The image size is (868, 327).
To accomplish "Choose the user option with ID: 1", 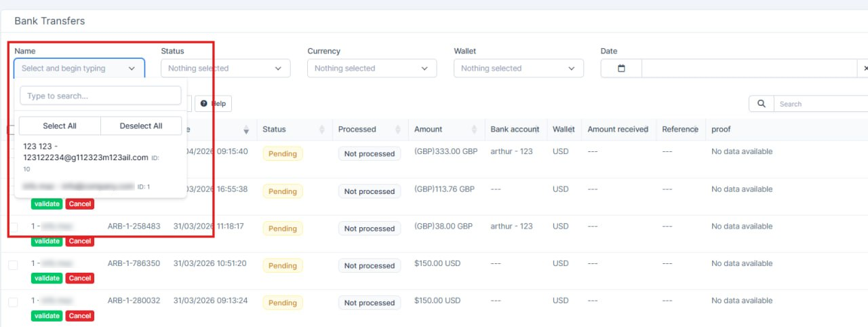I will point(85,186).
